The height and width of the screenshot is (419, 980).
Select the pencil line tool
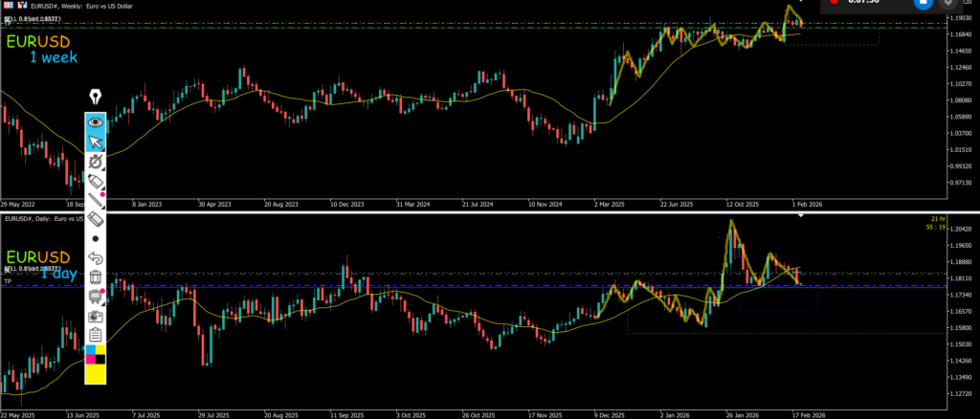[96, 201]
